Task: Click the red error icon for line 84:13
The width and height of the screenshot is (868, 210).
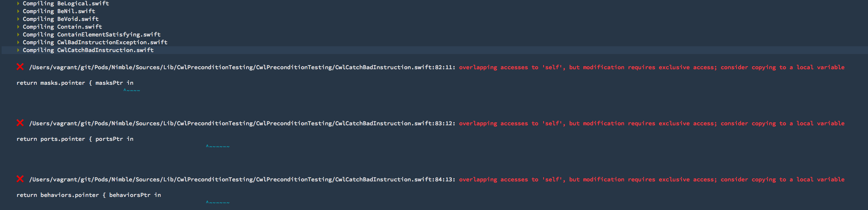Action: [20, 179]
